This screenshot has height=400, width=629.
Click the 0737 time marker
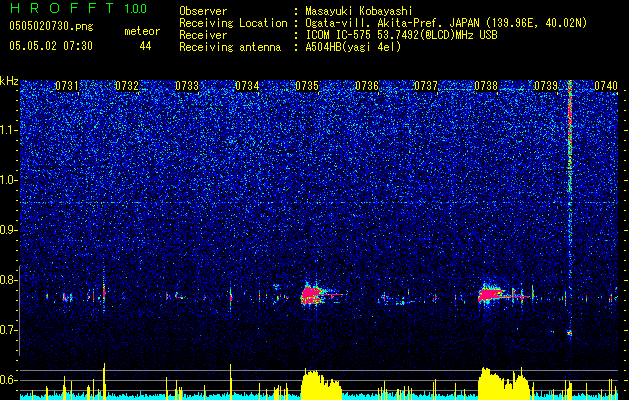point(426,86)
